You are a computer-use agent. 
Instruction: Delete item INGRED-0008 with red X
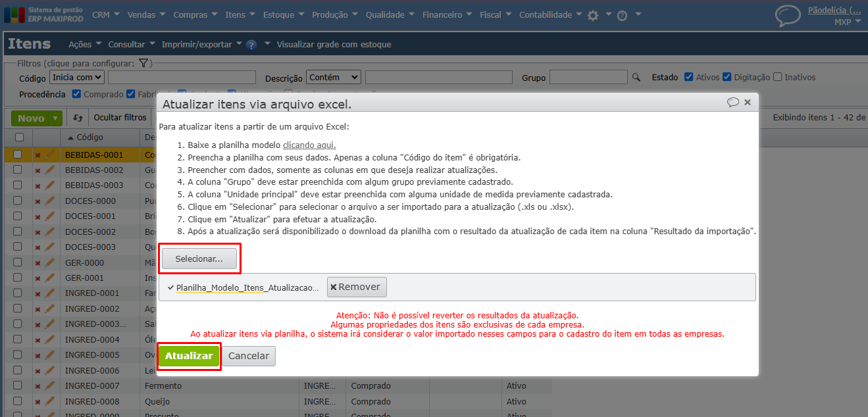coord(38,402)
